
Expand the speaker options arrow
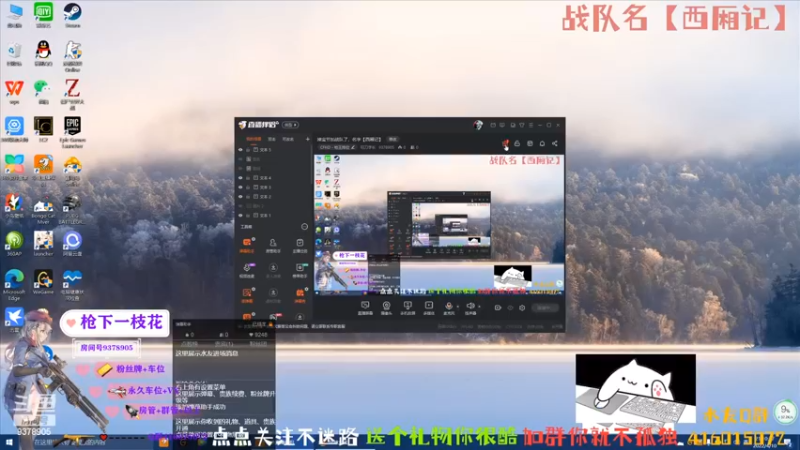(x=479, y=306)
